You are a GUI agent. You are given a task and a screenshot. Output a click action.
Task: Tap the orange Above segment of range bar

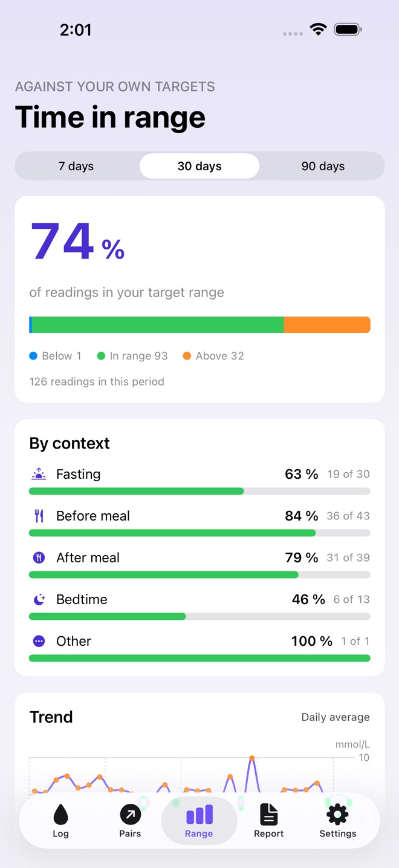327,325
